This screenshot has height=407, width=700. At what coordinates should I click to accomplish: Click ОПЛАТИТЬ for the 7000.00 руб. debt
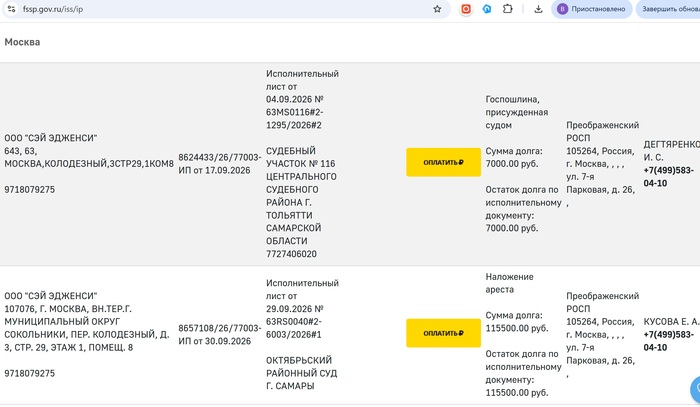(x=443, y=162)
